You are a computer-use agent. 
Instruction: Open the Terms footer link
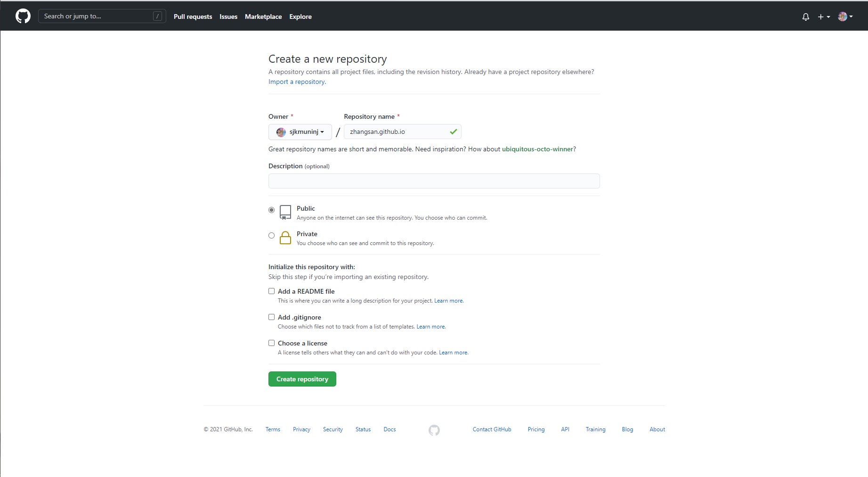(273, 429)
